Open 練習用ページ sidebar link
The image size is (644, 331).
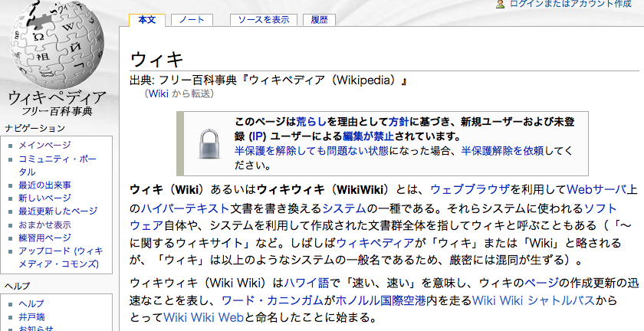pyautogui.click(x=44, y=238)
